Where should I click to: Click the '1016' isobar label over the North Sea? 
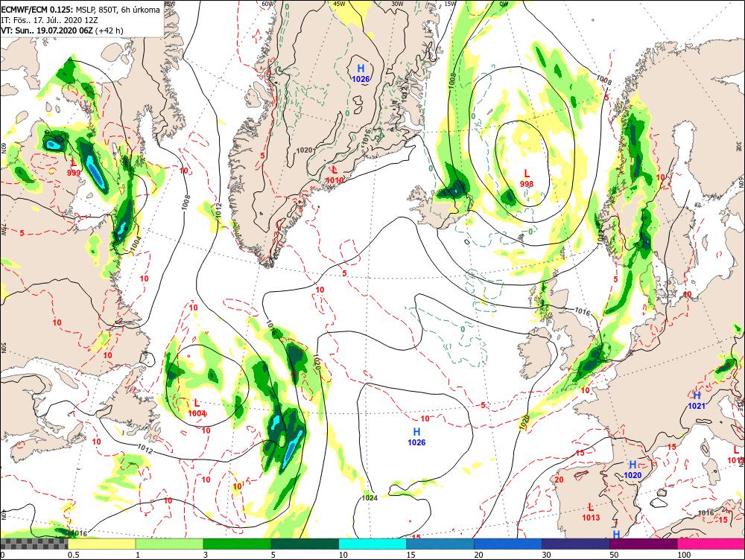click(x=583, y=312)
